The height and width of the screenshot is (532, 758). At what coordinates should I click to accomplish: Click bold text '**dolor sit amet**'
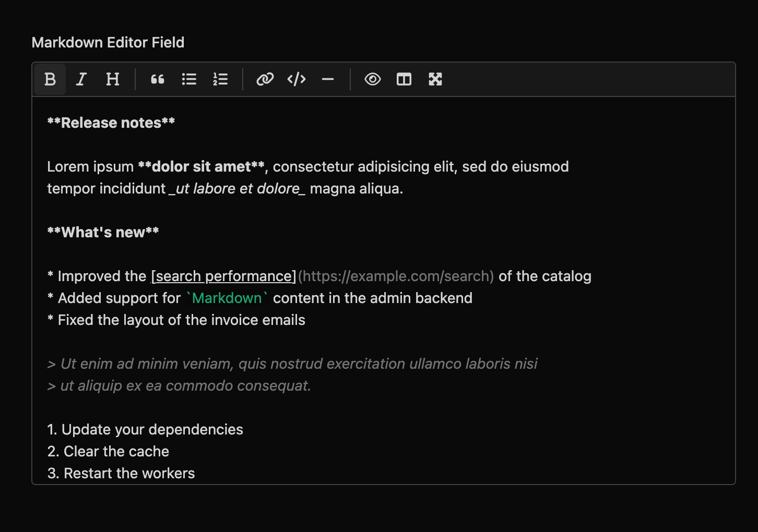pos(202,167)
